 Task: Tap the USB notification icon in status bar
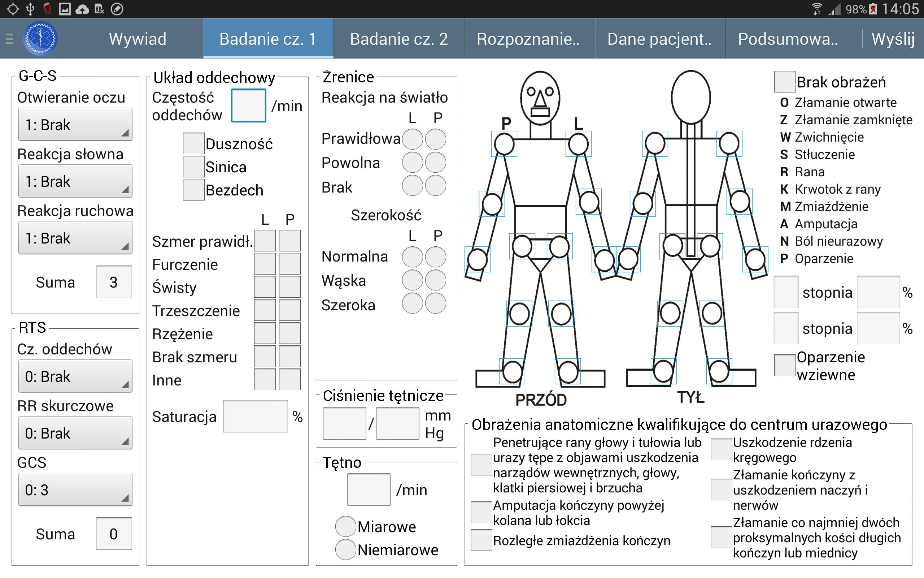click(31, 9)
